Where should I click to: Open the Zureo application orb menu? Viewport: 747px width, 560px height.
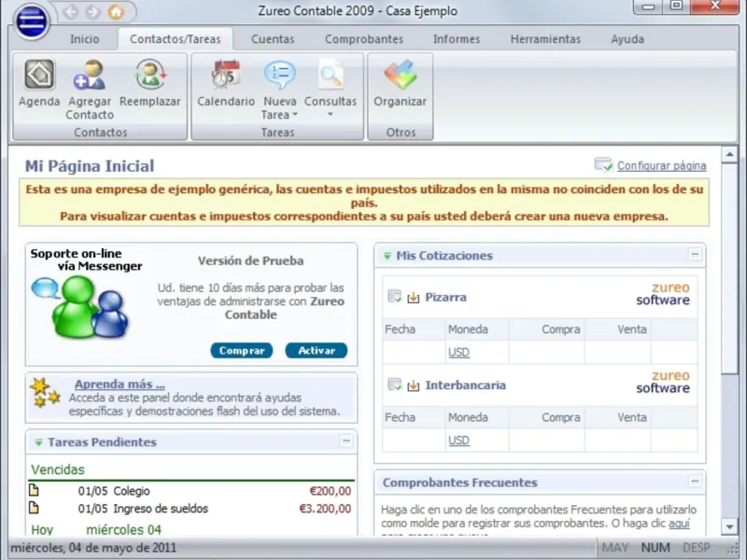[32, 21]
